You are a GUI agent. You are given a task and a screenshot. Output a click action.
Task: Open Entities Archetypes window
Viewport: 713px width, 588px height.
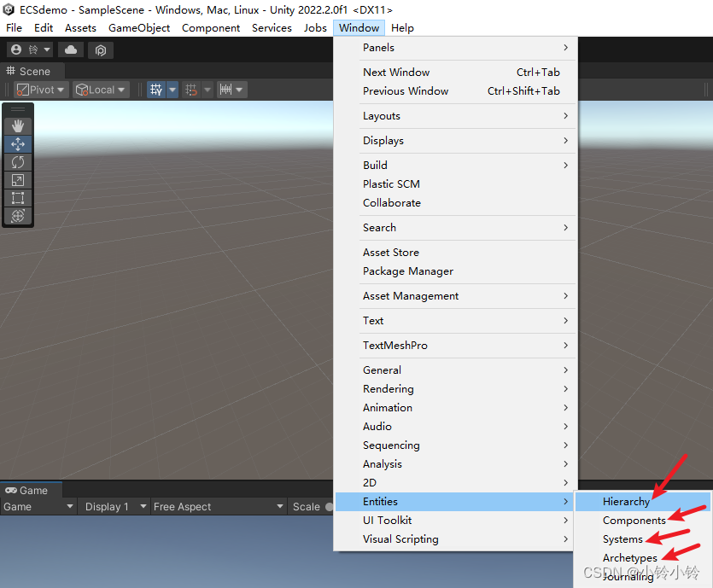[642, 557]
